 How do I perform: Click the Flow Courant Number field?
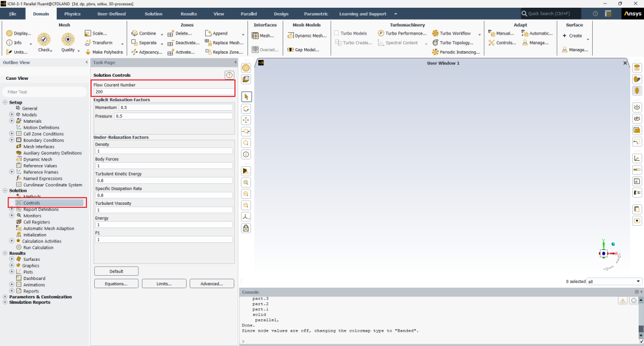point(163,92)
